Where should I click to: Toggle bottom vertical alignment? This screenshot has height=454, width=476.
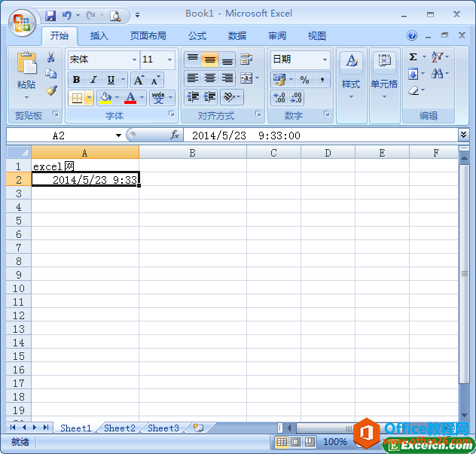click(x=227, y=59)
